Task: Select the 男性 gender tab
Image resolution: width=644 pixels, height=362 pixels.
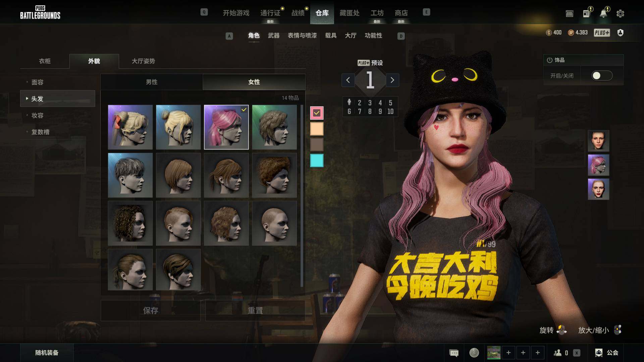Action: pos(152,82)
